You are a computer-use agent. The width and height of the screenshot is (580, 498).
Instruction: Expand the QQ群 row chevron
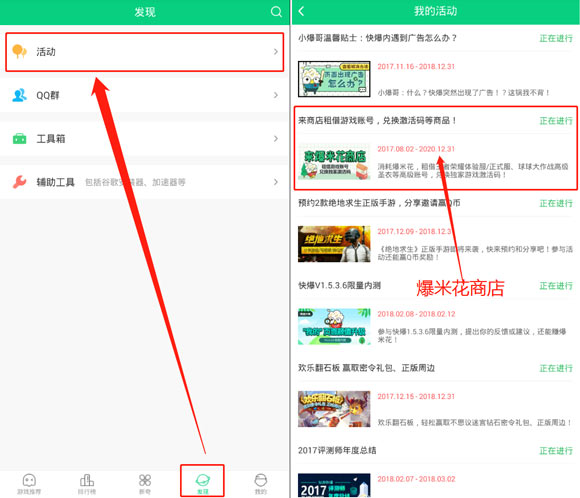pos(276,95)
